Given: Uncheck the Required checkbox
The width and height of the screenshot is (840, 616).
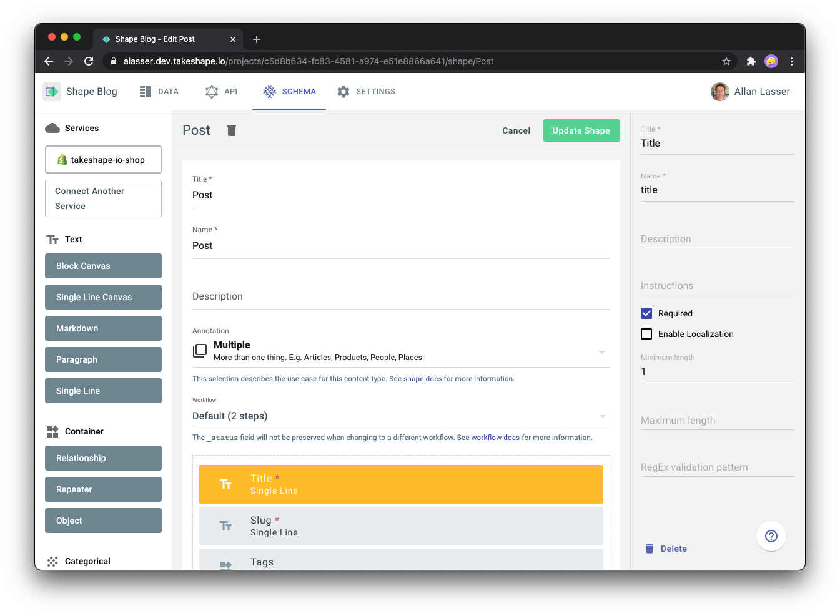Looking at the screenshot, I should coord(646,313).
